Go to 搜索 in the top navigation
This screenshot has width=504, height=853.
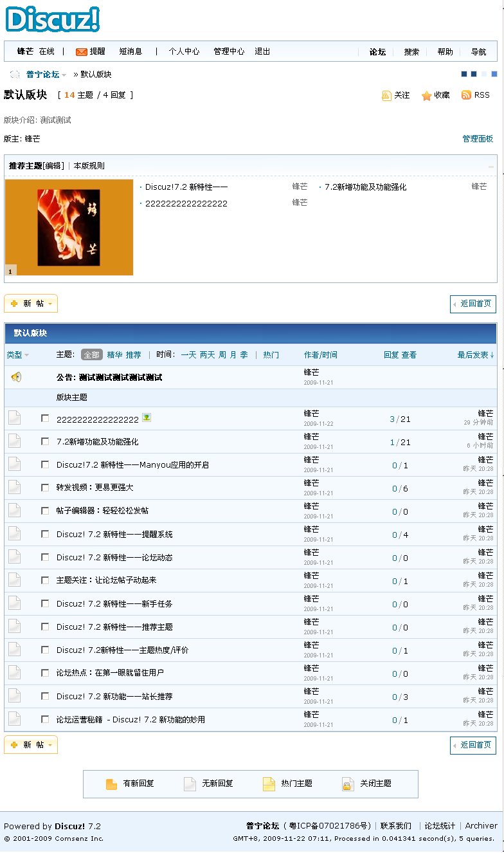click(x=411, y=52)
